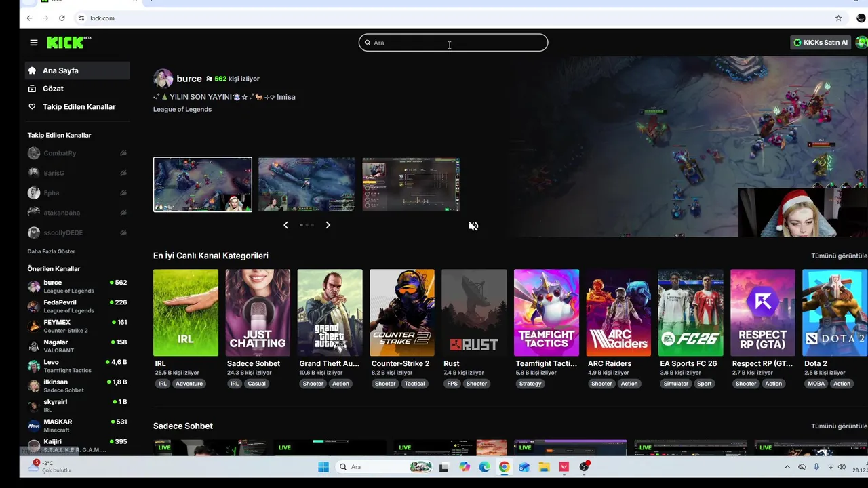View all Sadece Sohbet streams link
Screen dimensions: 868x488
[839, 426]
